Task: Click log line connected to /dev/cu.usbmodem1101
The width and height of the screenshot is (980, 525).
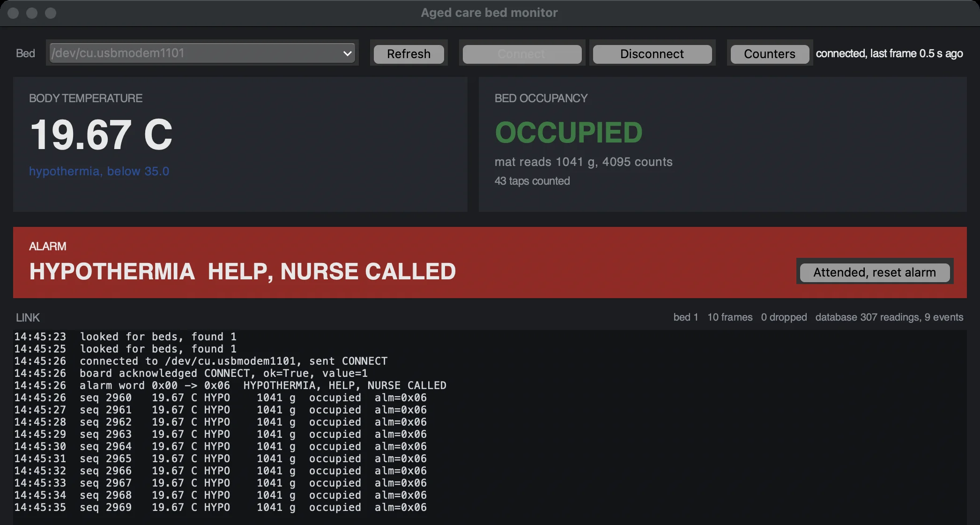Action: [x=200, y=361]
